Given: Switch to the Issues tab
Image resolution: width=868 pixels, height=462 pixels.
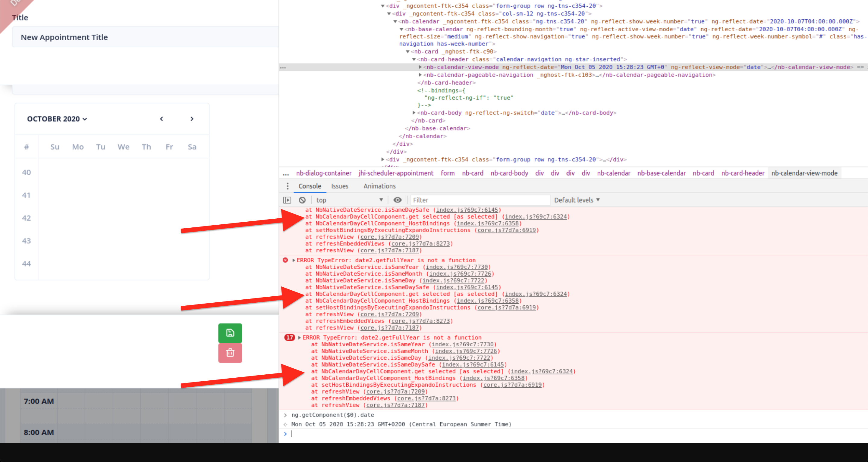Looking at the screenshot, I should [x=339, y=186].
